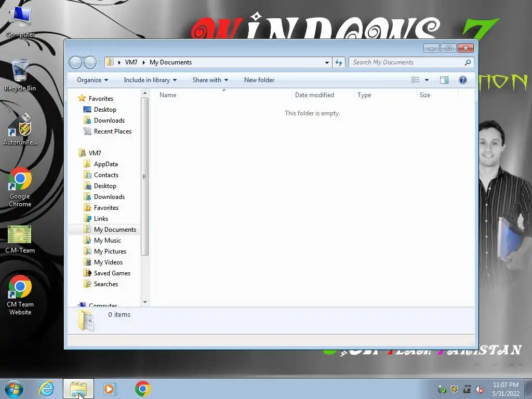Click the navigation pane scrollbar thumb
Screen dimensions: 532x399
click(x=145, y=177)
